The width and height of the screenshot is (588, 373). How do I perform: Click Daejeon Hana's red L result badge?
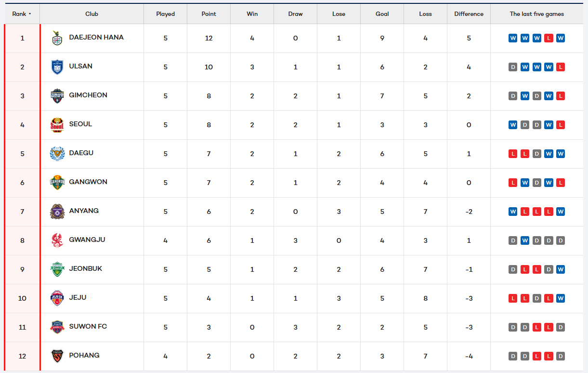(x=549, y=38)
